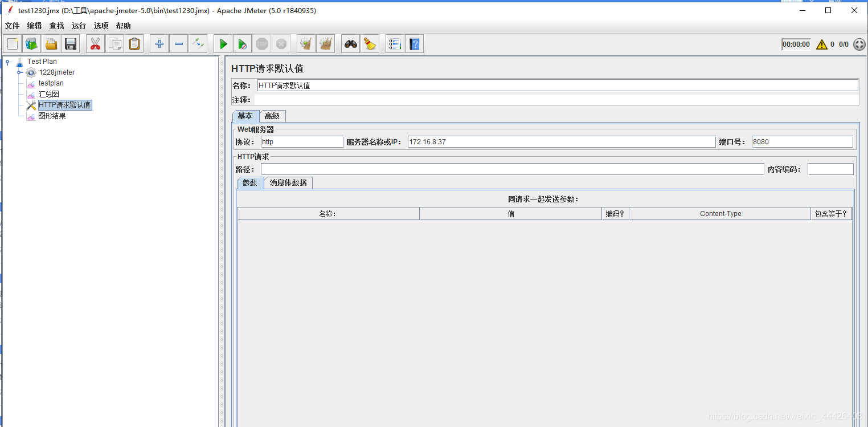Click the 包含等于? column header
Viewport: 868px width, 427px height.
tap(832, 214)
